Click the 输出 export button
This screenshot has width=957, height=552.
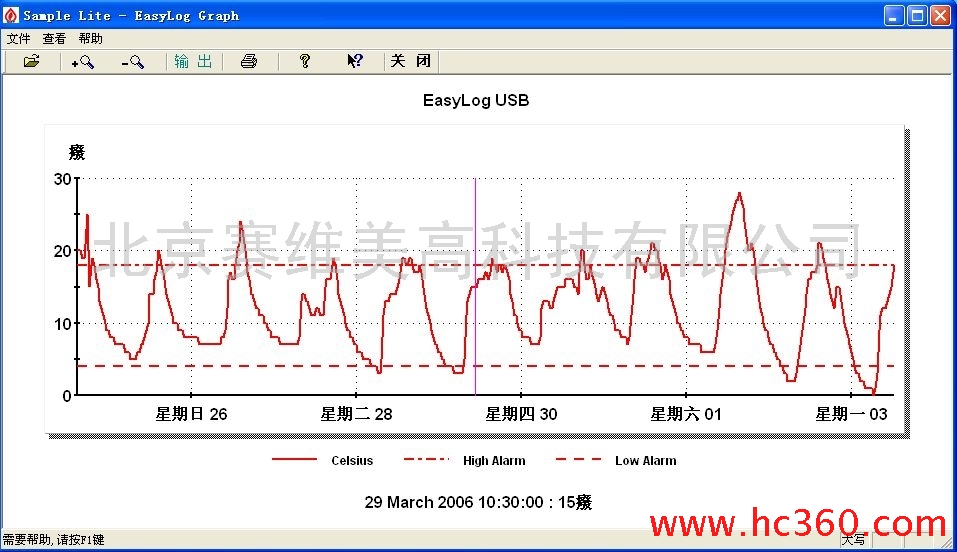coord(193,61)
